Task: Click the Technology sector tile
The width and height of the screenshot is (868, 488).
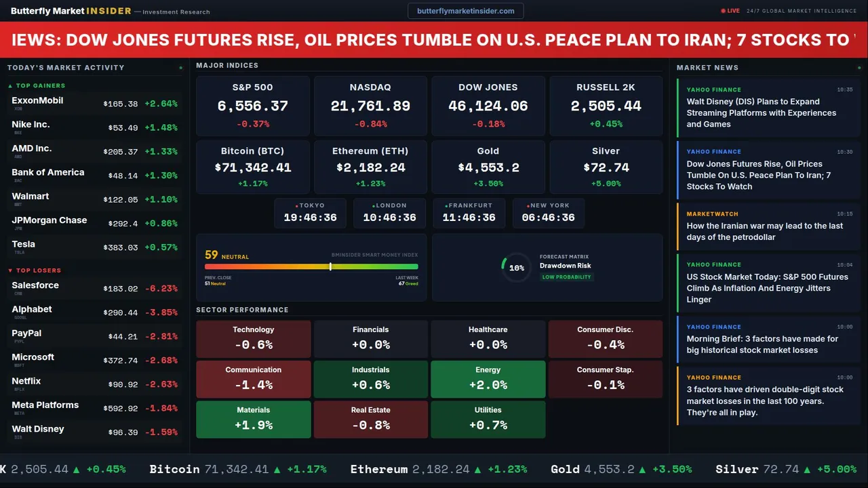Action: pos(253,339)
